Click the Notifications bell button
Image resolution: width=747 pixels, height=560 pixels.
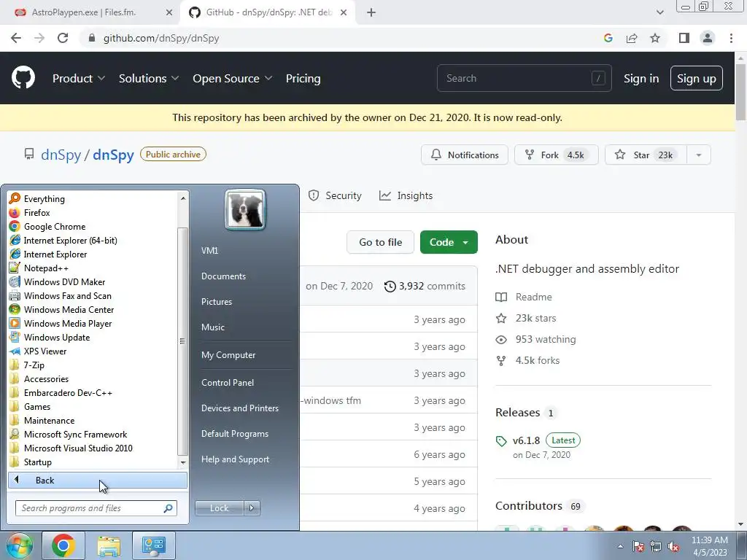tap(465, 155)
